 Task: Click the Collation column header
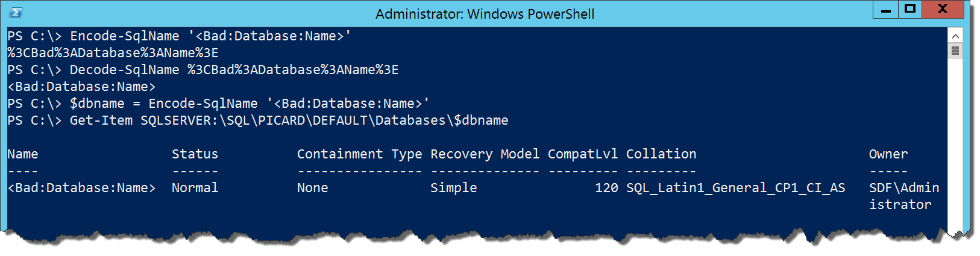[x=661, y=154]
